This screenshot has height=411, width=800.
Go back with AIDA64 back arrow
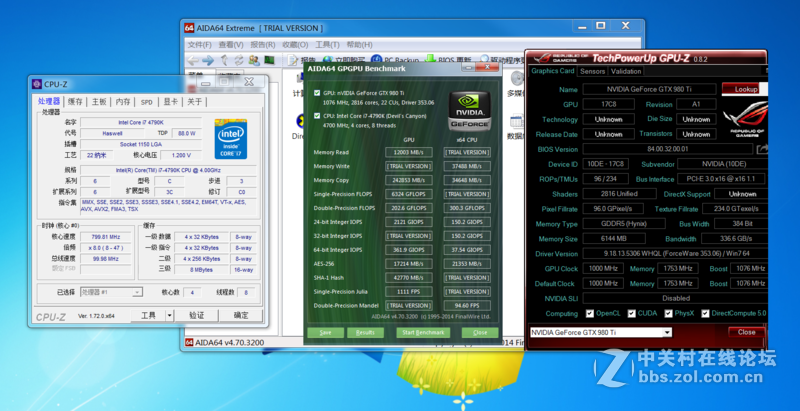pyautogui.click(x=192, y=61)
